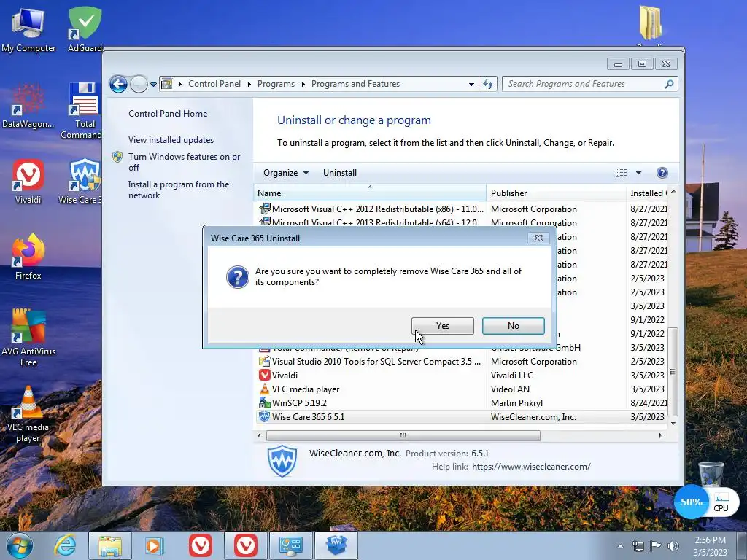Click the first Vivaldi taskbar icon
747x560 pixels.
tap(201, 545)
